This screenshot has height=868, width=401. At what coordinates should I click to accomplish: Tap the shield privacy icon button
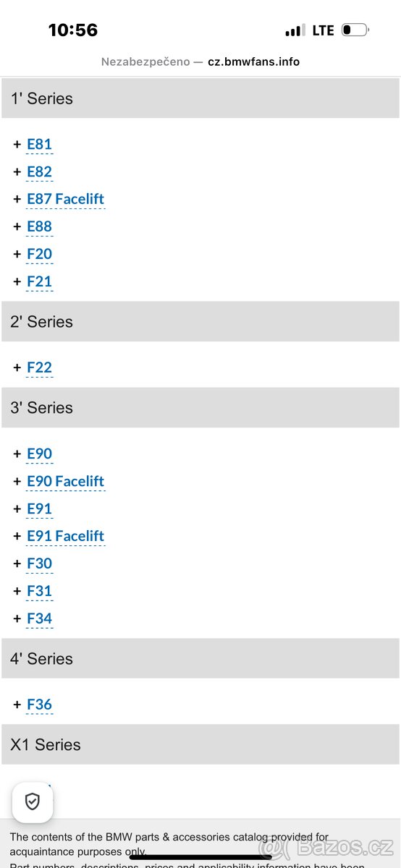coord(33,801)
